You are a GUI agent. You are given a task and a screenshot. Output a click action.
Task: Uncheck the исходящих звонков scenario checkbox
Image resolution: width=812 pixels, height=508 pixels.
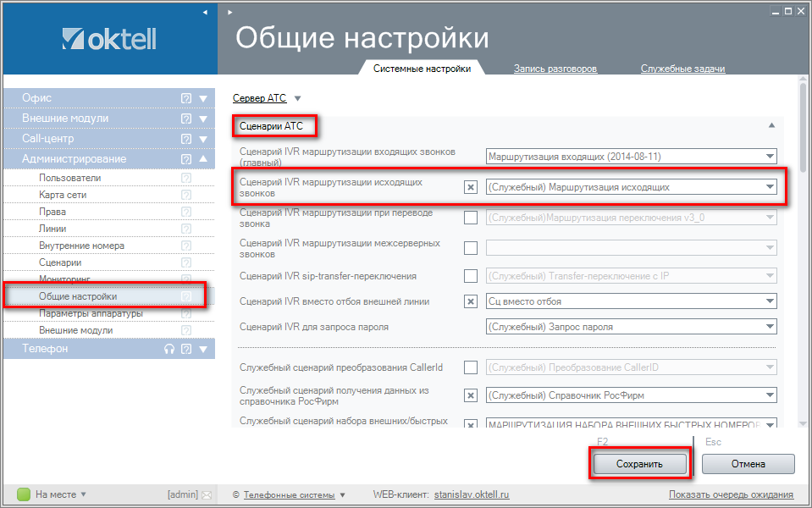click(471, 187)
